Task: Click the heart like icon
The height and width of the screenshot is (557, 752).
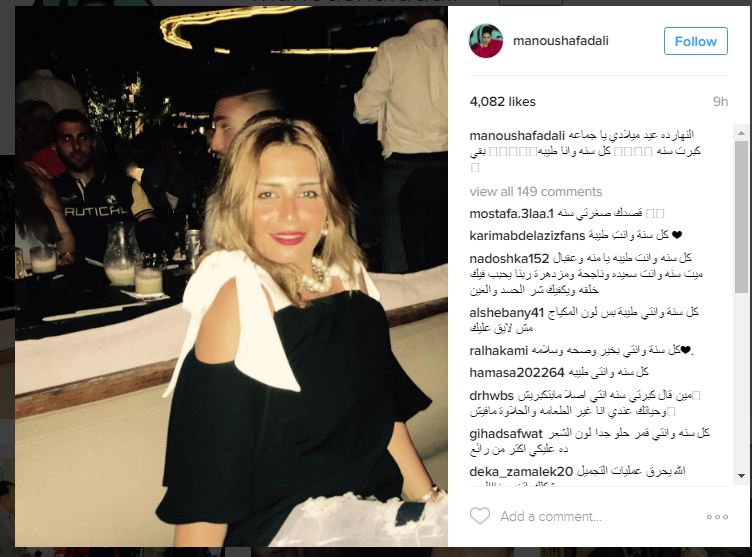Action: tap(480, 516)
